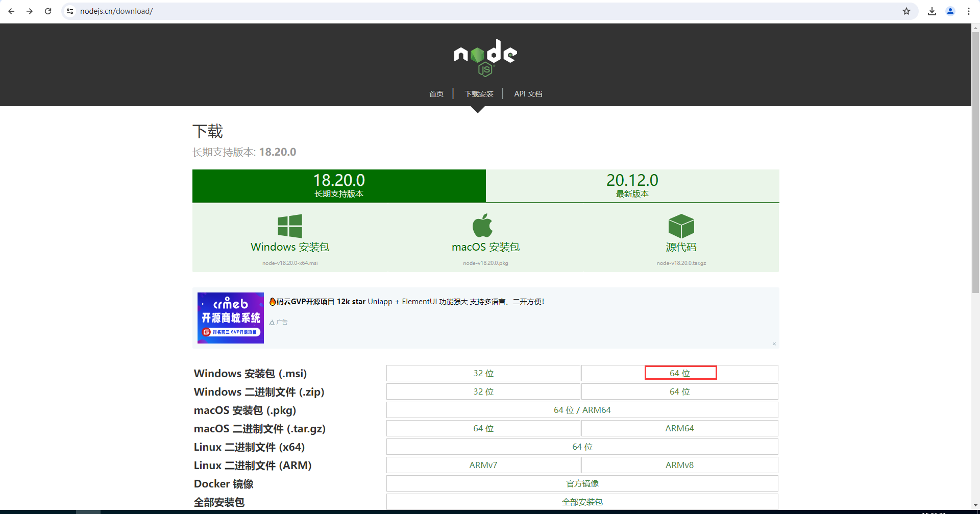Open the Chrome profile avatar
This screenshot has width=980, height=514.
950,11
